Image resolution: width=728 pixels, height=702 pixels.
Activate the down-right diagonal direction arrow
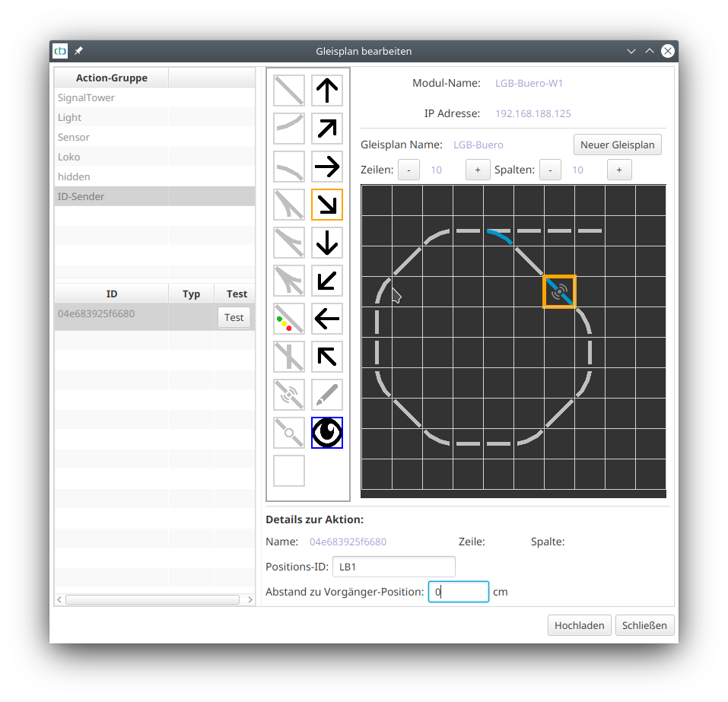tap(327, 205)
